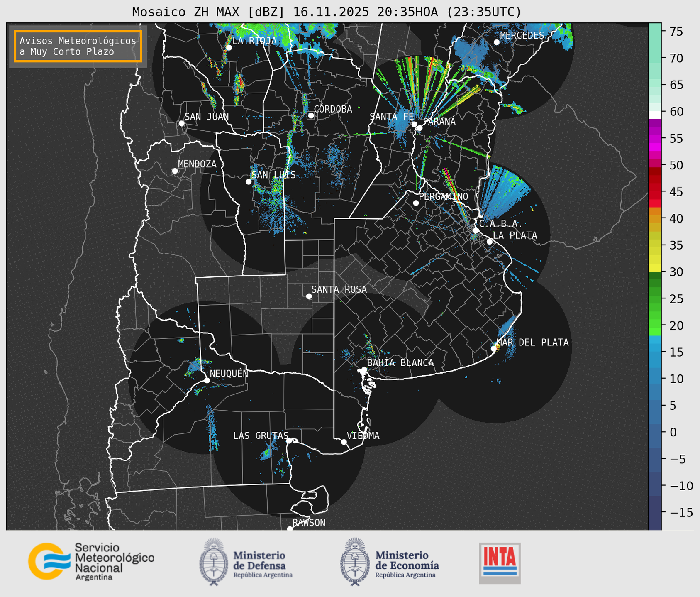Click the San Luis marker dot
The image size is (700, 597).
click(249, 182)
